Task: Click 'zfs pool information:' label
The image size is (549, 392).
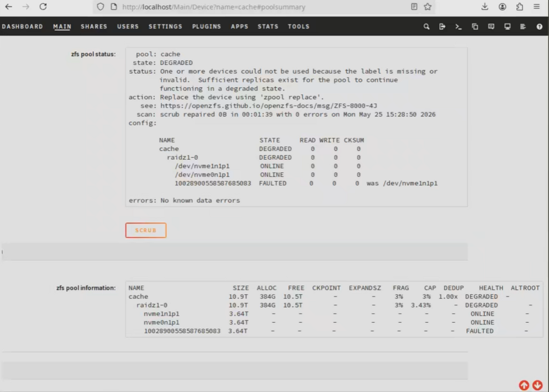Action: point(86,288)
